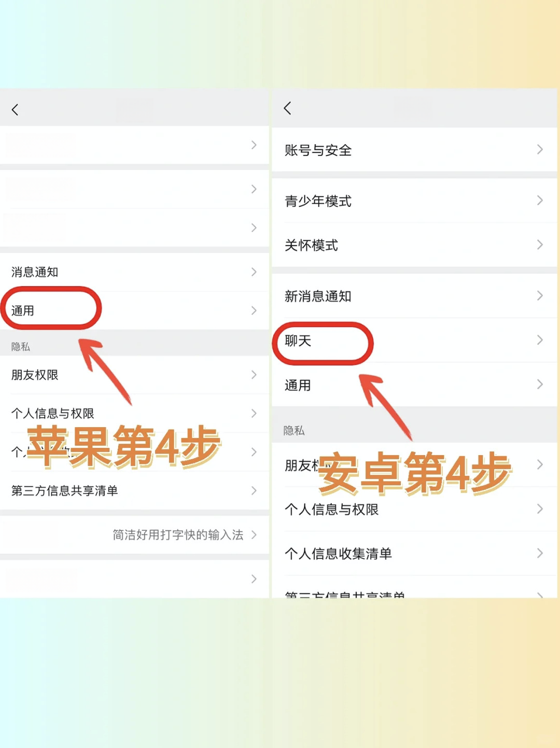Expand 关怀模式 via its chevron

[540, 245]
